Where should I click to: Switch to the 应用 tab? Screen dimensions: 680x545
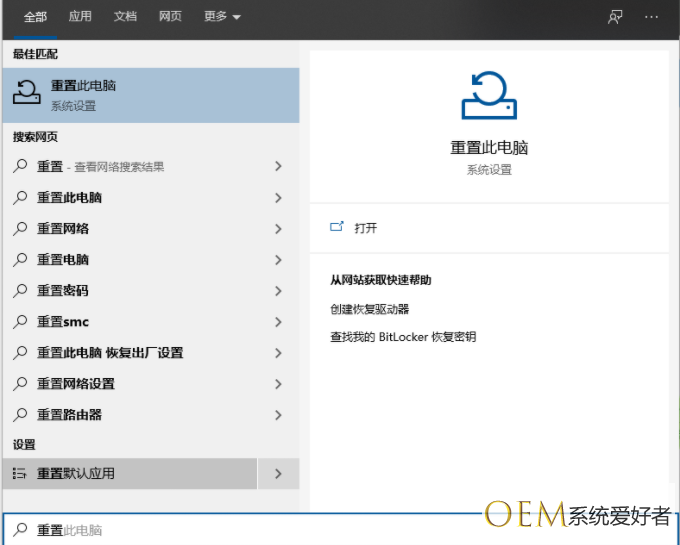pos(80,17)
